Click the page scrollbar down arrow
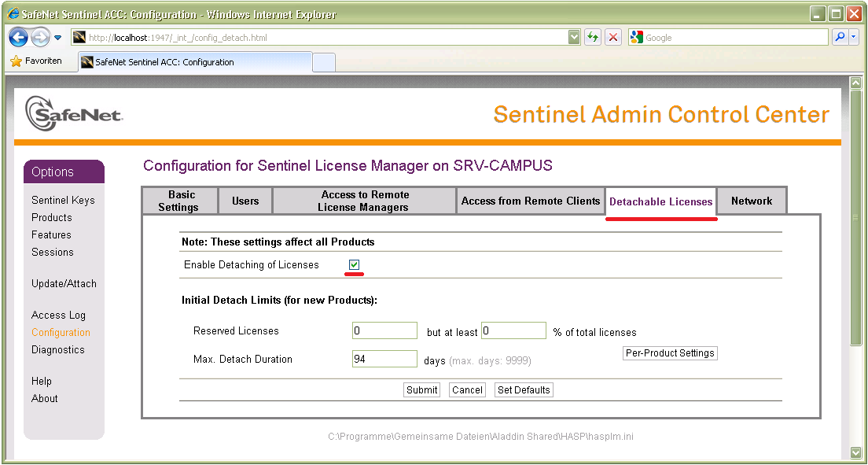This screenshot has height=465, width=868. pos(856,452)
